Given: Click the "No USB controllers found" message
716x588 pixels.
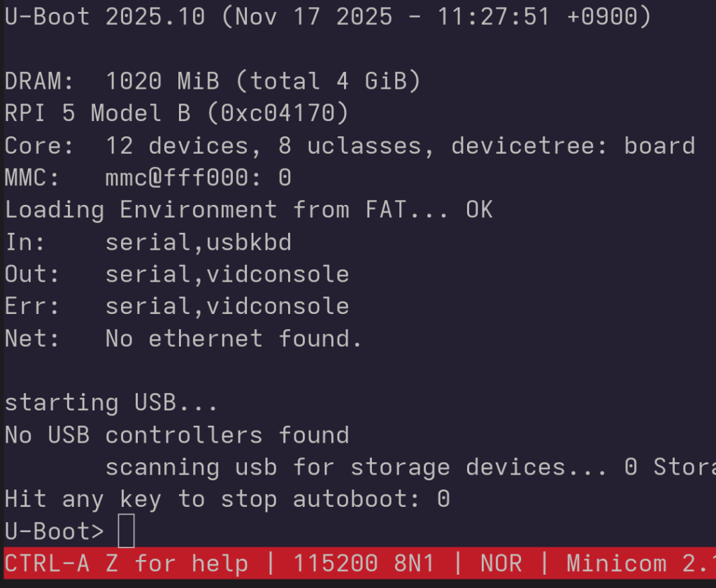Looking at the screenshot, I should [x=176, y=435].
